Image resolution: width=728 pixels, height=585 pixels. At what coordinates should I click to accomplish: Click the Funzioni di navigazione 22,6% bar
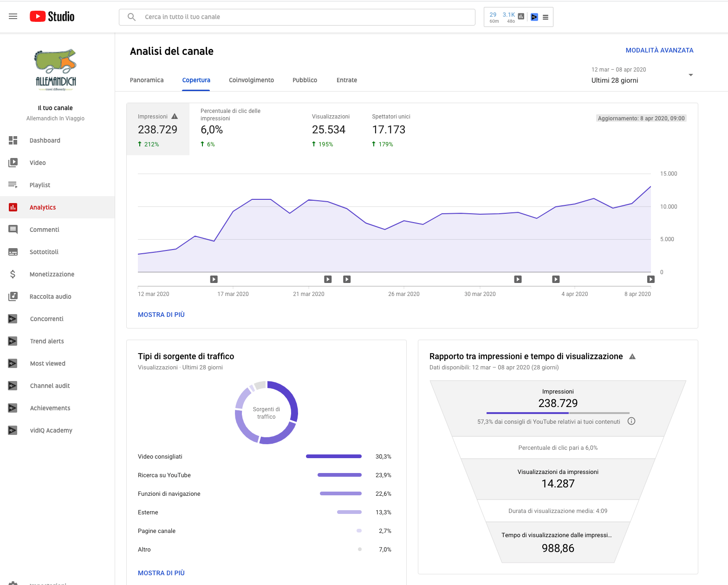[x=341, y=493]
